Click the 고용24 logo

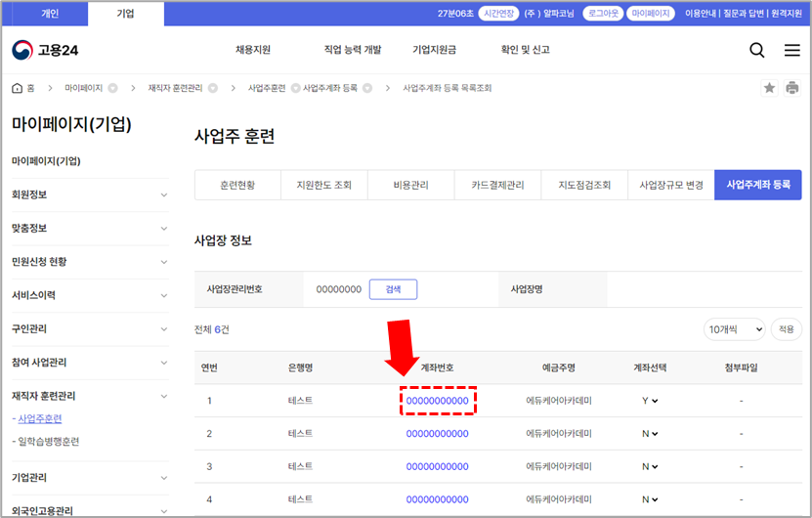pos(46,51)
